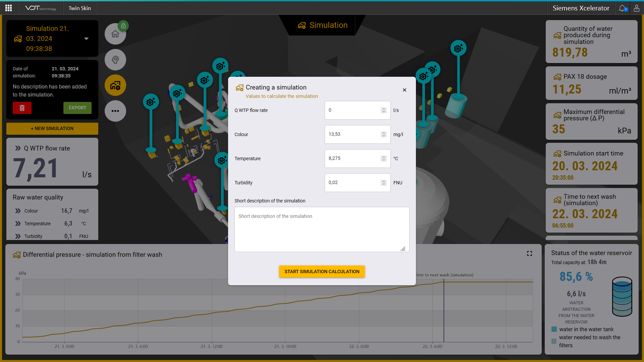Expand chart with fullscreen icon
Viewport: 644px width, 362px height.
[529, 253]
